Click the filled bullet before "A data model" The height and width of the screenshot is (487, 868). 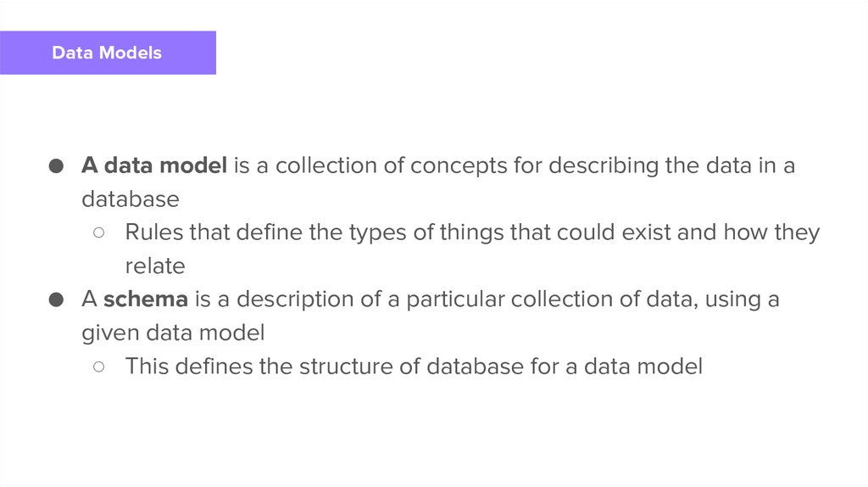click(56, 166)
